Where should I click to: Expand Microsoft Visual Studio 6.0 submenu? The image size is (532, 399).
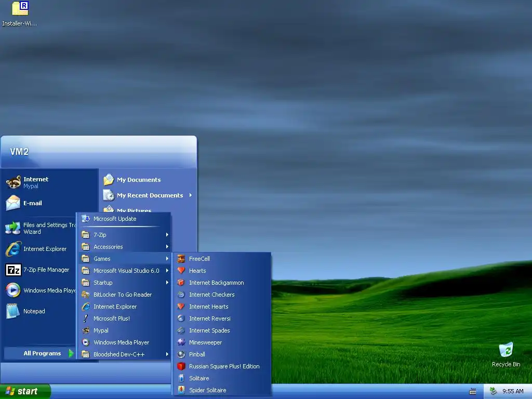(x=124, y=270)
